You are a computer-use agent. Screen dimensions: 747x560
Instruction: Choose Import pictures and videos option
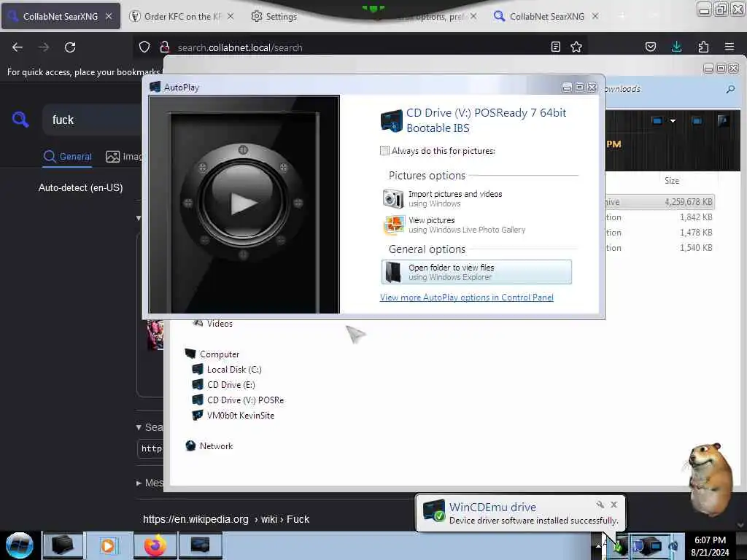[x=476, y=198]
